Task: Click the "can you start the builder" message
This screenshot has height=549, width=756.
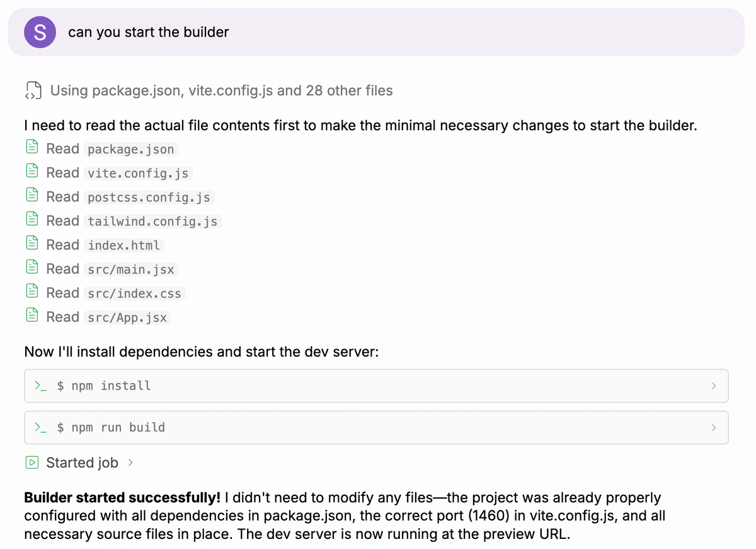Action: 148,32
